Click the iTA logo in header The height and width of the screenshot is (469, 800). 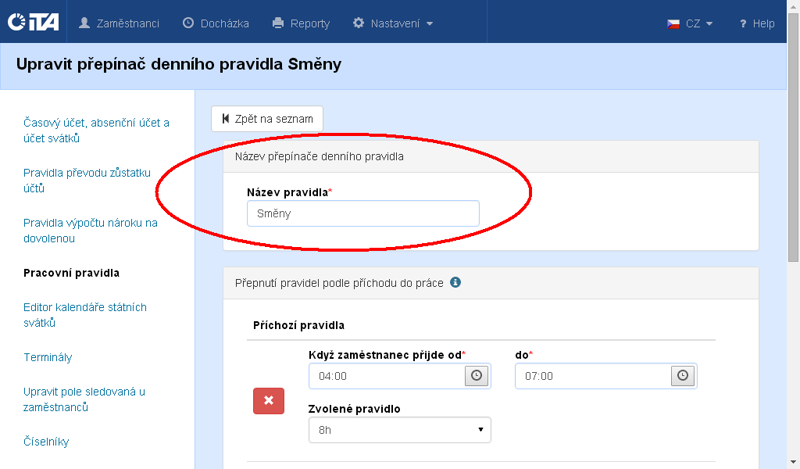[x=33, y=22]
